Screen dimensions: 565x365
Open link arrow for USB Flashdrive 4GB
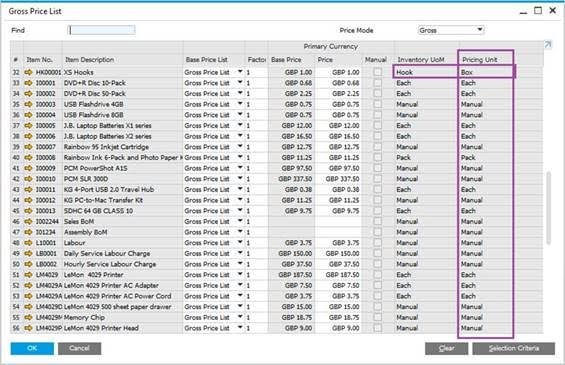click(28, 104)
